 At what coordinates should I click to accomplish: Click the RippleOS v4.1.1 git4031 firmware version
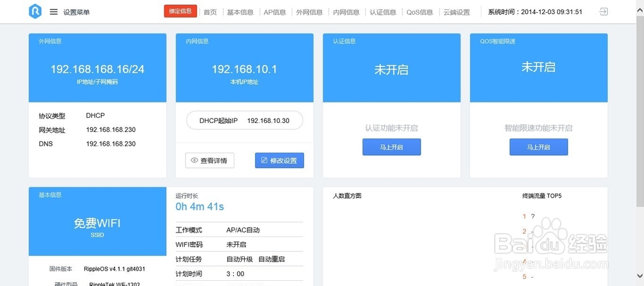(114, 269)
